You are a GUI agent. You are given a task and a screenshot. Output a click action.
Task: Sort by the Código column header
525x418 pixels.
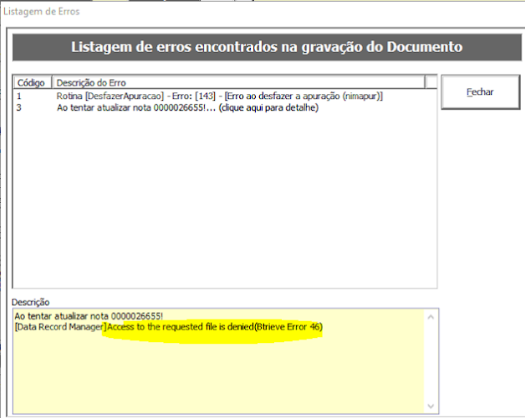(x=32, y=82)
